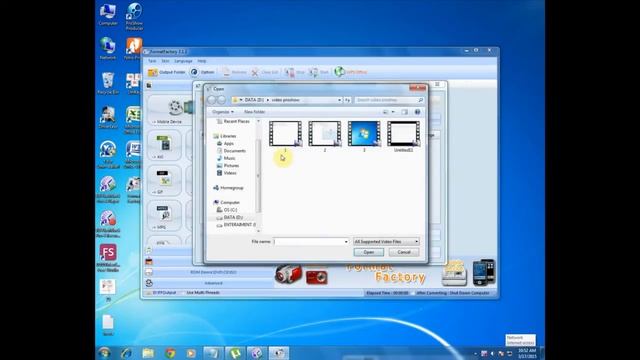
Task: Click the camera recorder taskbar icon
Action: 279,353
